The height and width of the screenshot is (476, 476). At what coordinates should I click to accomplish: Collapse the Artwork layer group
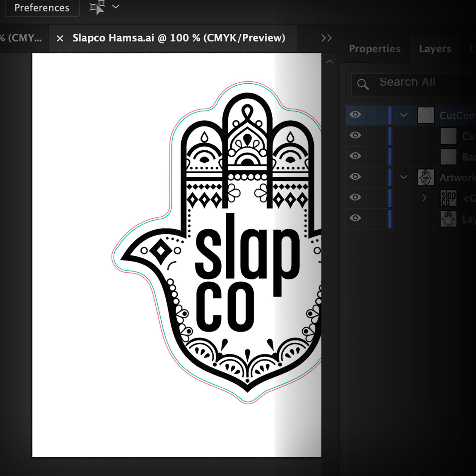404,177
